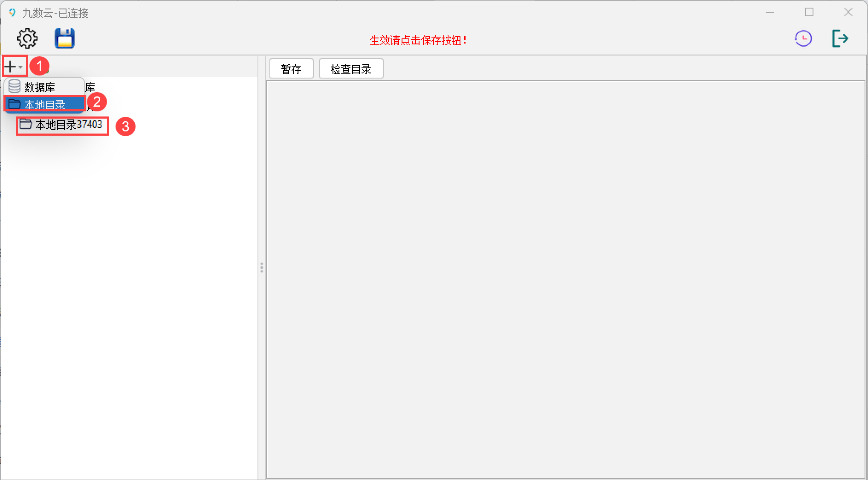Open the sync history clock icon
This screenshot has width=868, height=480.
[x=803, y=38]
